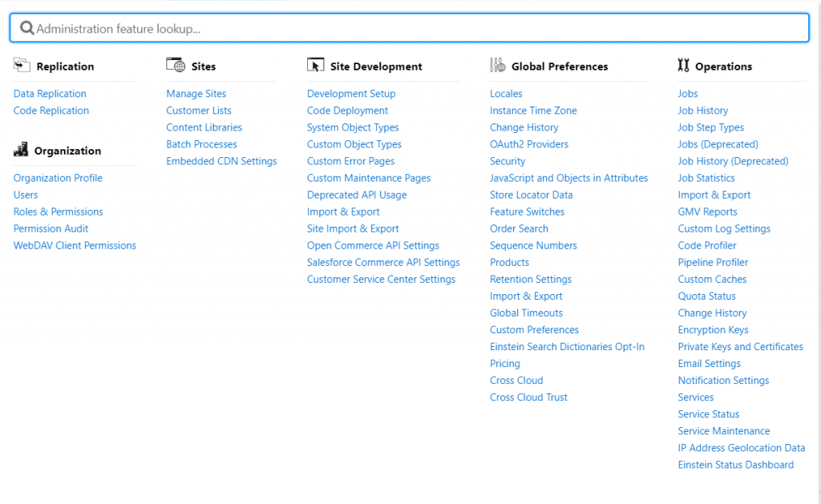Open Locales under Global Preferences

[507, 94]
